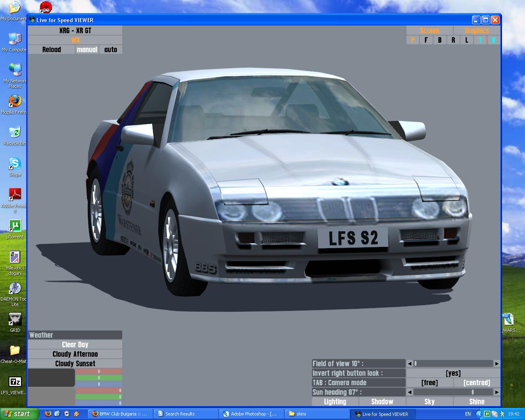
Task: Set camera mode to free
Action: pyautogui.click(x=429, y=383)
